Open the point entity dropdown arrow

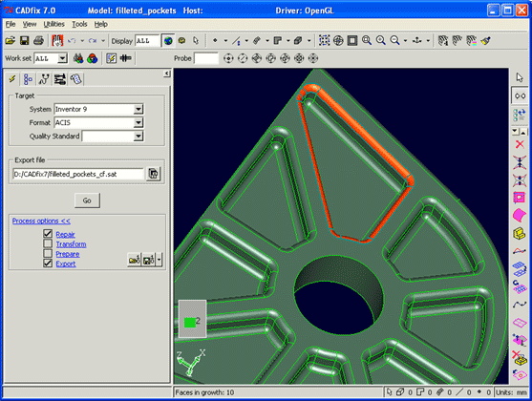click(225, 41)
